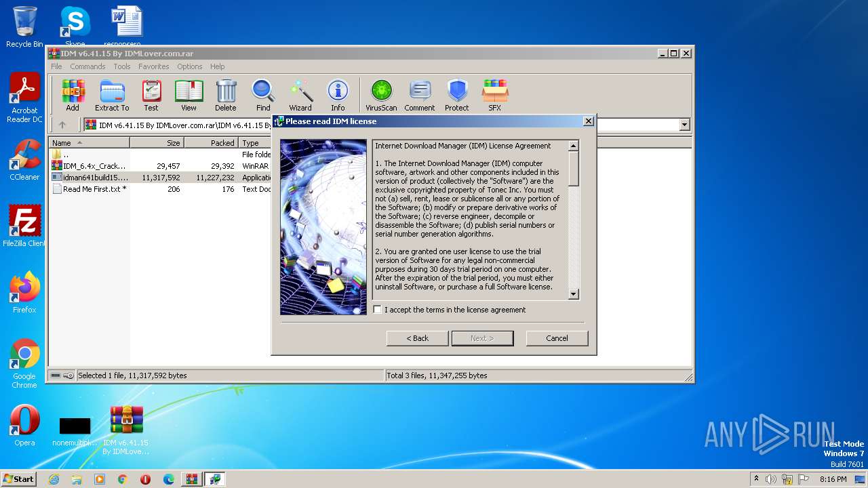Click the VirusScan bug icon
Screen dimensions: 868x488
pos(381,95)
